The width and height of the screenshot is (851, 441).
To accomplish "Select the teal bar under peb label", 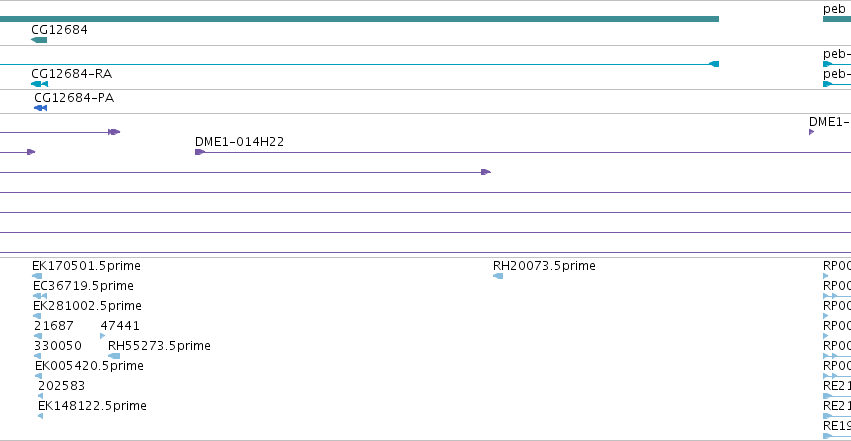I will 837,20.
